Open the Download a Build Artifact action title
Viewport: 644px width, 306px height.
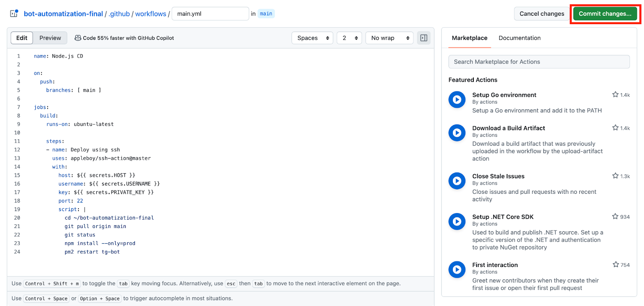[x=508, y=128]
